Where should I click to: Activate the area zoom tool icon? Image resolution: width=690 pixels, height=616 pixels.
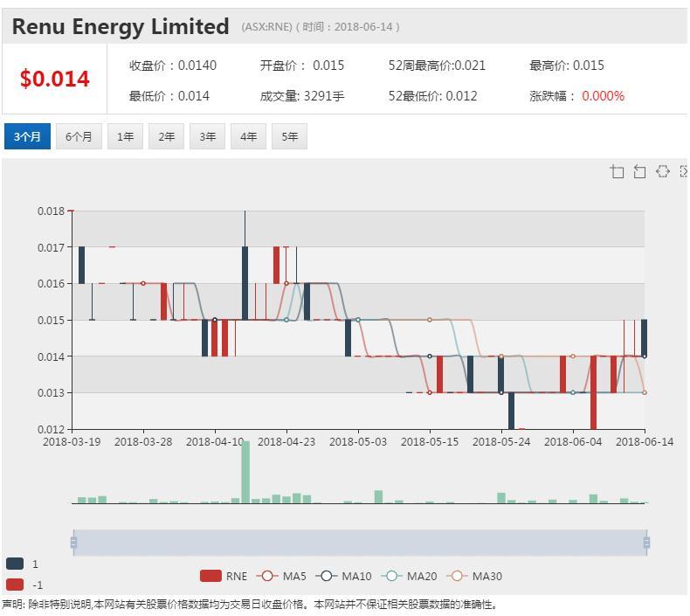click(x=617, y=171)
